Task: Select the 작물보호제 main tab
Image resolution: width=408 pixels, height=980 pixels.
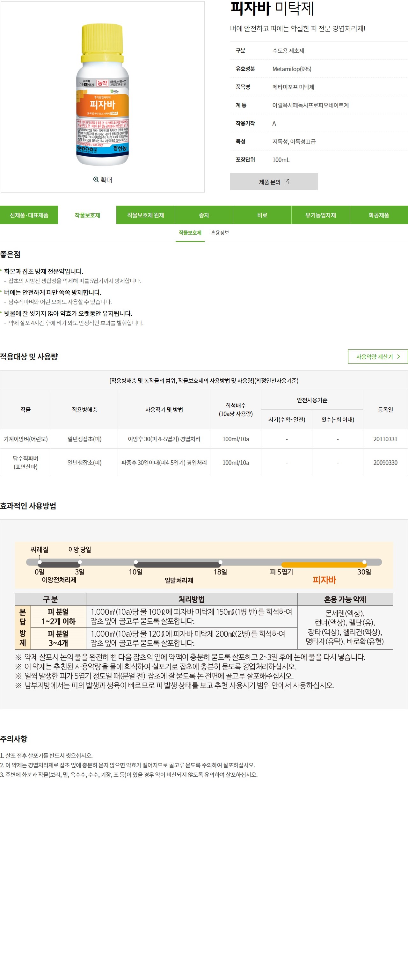Action: pyautogui.click(x=87, y=215)
